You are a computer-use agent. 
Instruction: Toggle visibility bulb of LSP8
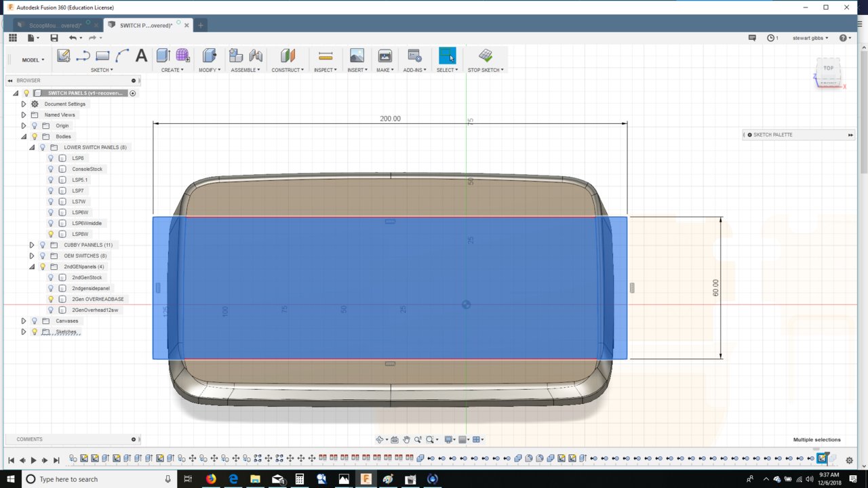[51, 158]
